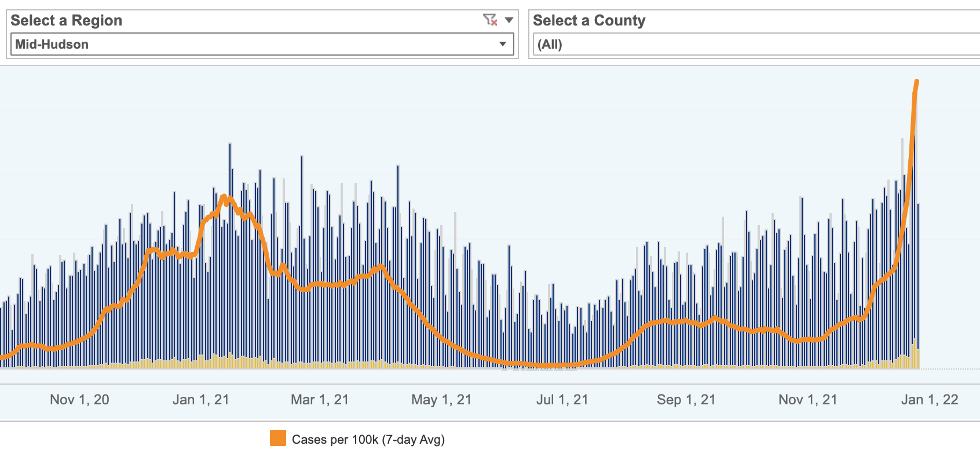The width and height of the screenshot is (980, 453).
Task: Click the Nov 1, 20 axis label
Action: coord(79,400)
